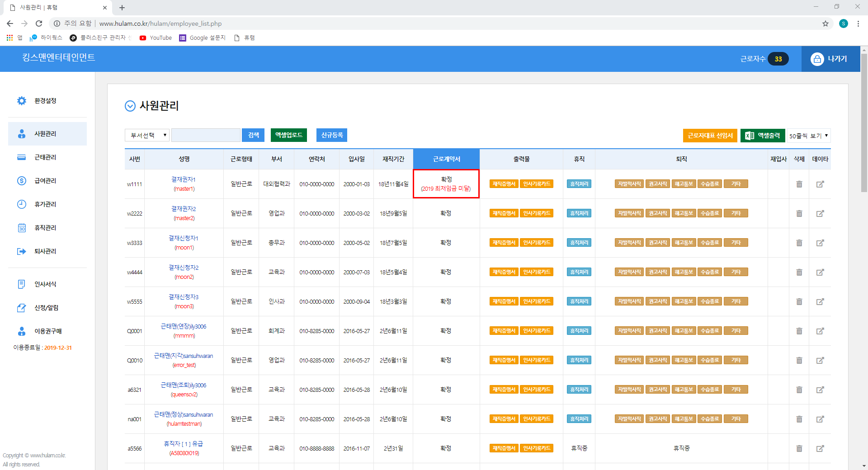
Task: Click the 환경설정 gear icon
Action: point(21,101)
